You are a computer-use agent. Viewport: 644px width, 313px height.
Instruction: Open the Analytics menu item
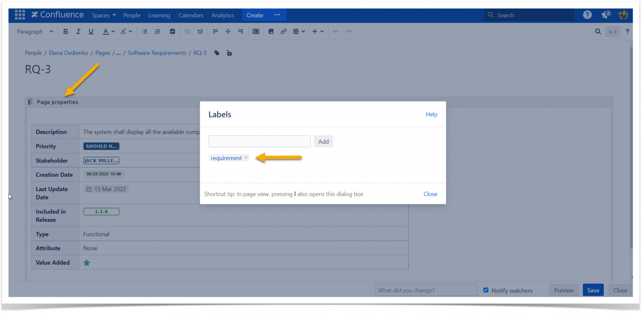click(223, 15)
